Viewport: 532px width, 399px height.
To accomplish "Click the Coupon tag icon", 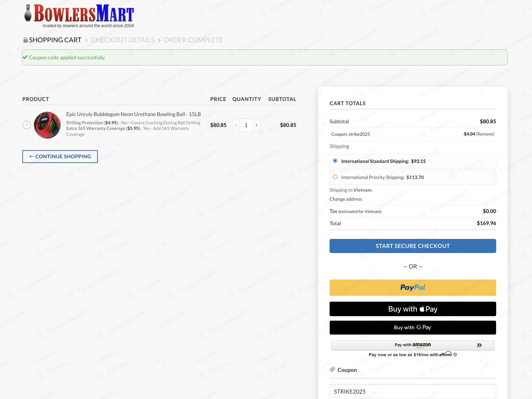I will click(332, 370).
